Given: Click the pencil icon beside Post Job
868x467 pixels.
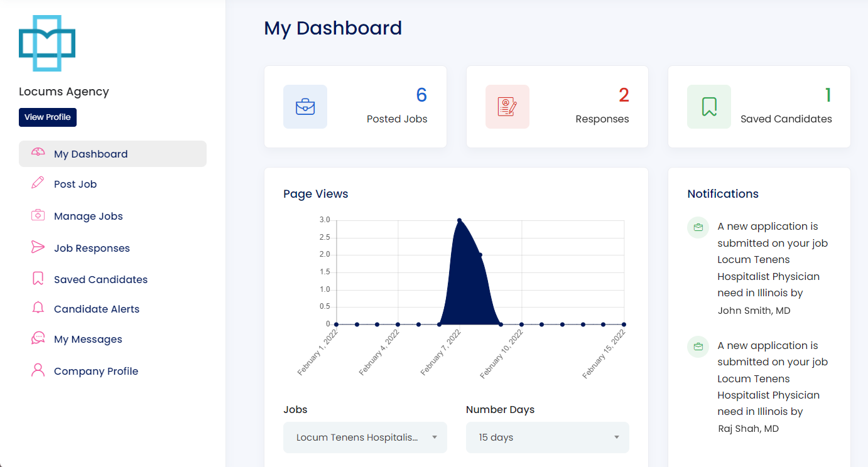Looking at the screenshot, I should (x=38, y=183).
